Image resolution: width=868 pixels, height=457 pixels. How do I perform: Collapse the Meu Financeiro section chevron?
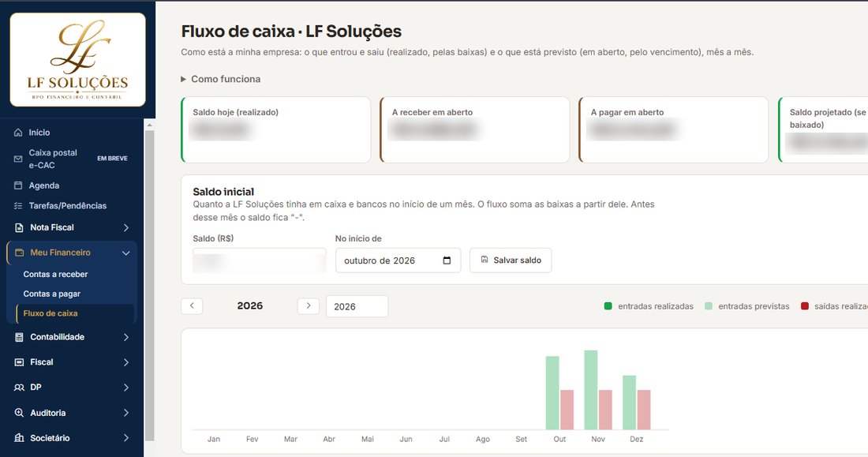point(126,253)
